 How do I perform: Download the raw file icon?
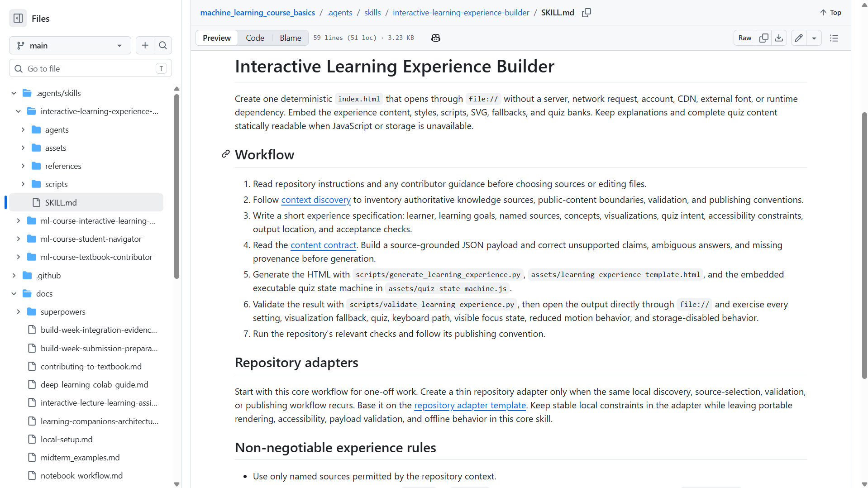click(x=779, y=38)
